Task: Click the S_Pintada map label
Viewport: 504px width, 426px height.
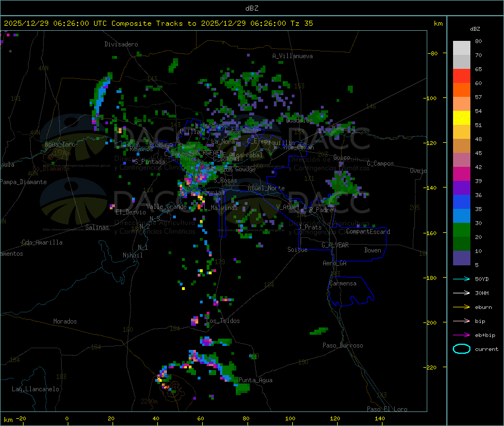Action: [x=150, y=162]
